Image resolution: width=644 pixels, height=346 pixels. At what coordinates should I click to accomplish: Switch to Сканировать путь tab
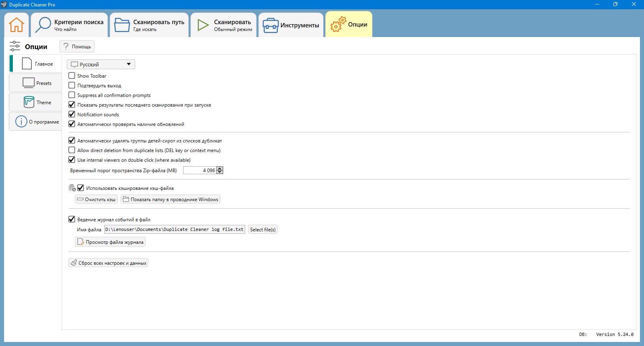[x=149, y=25]
